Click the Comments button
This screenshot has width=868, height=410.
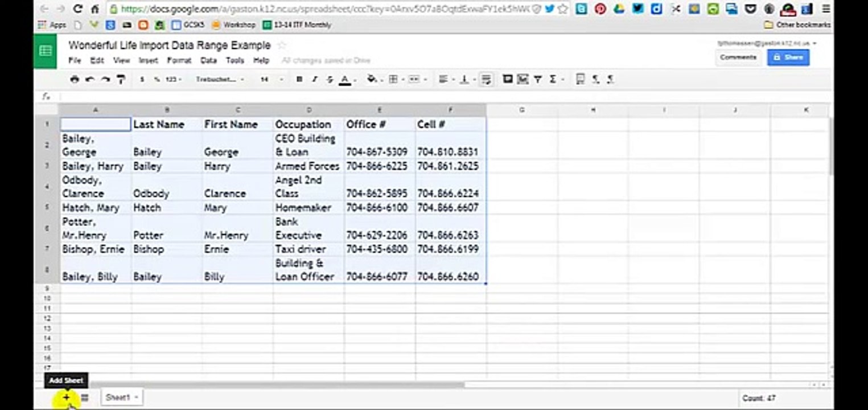click(738, 58)
